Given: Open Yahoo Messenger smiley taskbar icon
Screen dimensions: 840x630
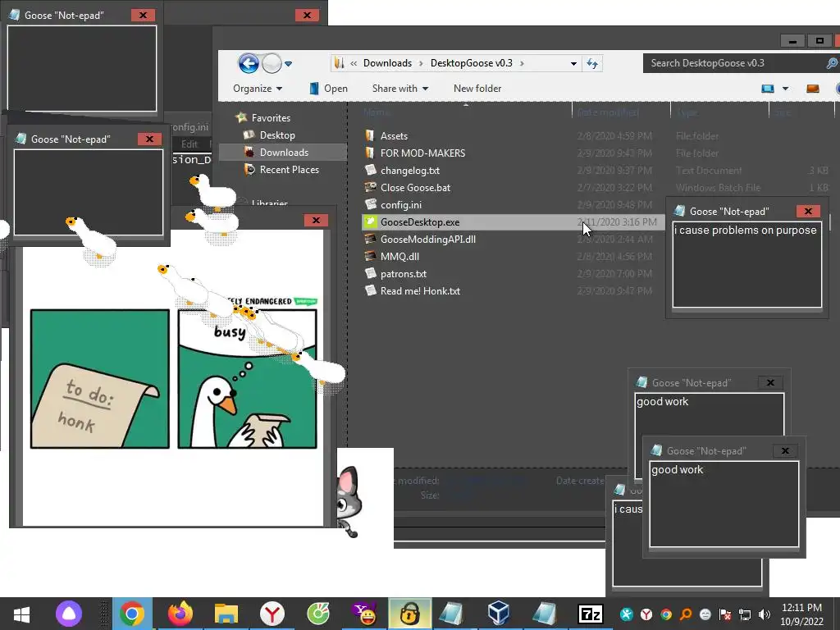Looking at the screenshot, I should (x=364, y=614).
